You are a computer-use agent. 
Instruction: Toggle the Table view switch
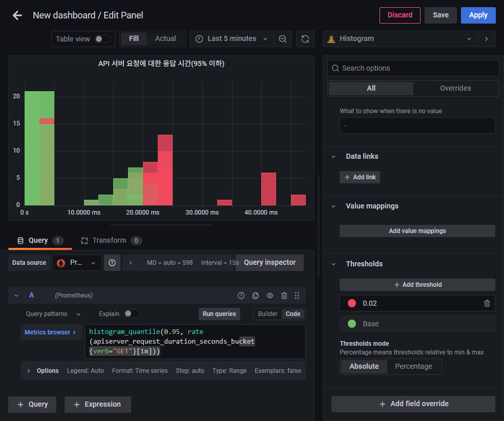[x=102, y=39]
